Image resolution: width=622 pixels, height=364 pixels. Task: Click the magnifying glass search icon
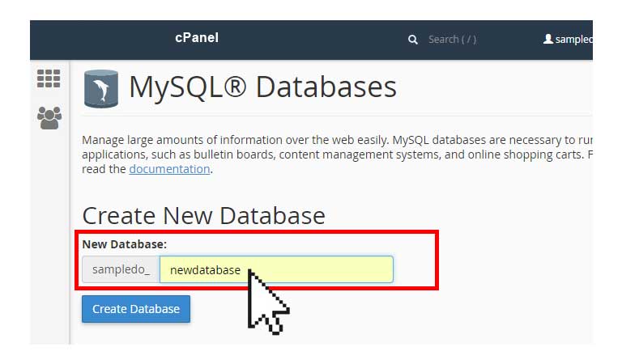tap(412, 40)
